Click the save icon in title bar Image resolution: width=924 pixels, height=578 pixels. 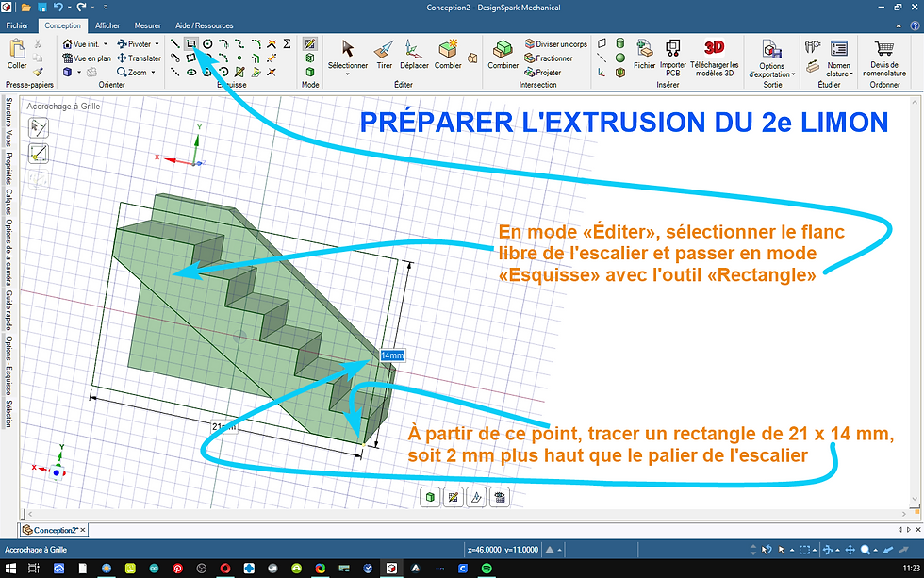[41, 8]
